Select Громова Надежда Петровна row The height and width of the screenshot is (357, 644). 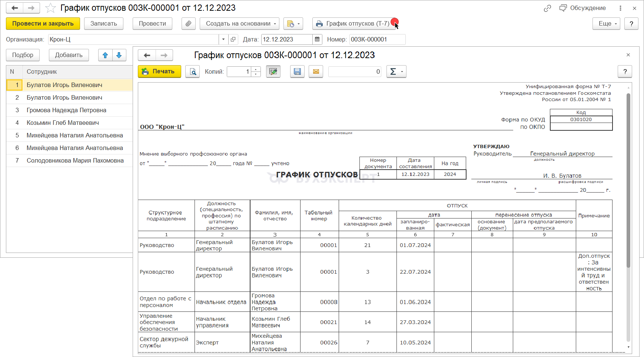(x=66, y=110)
